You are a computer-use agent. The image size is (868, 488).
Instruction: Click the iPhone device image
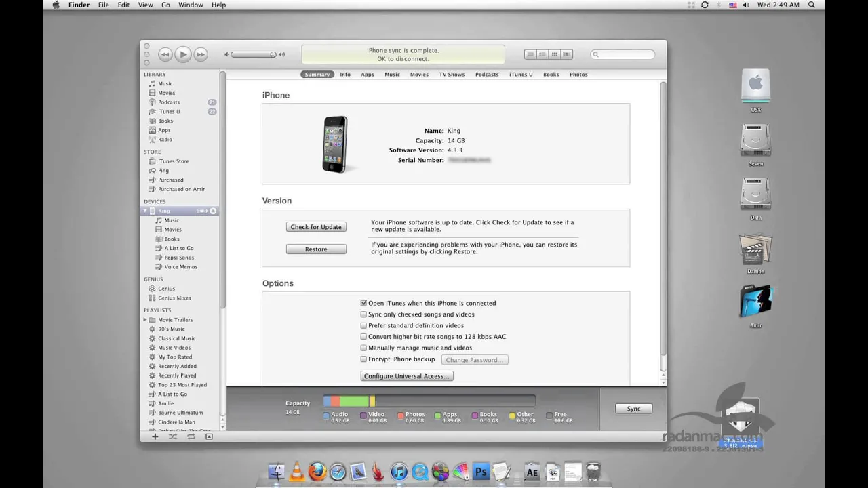(336, 144)
